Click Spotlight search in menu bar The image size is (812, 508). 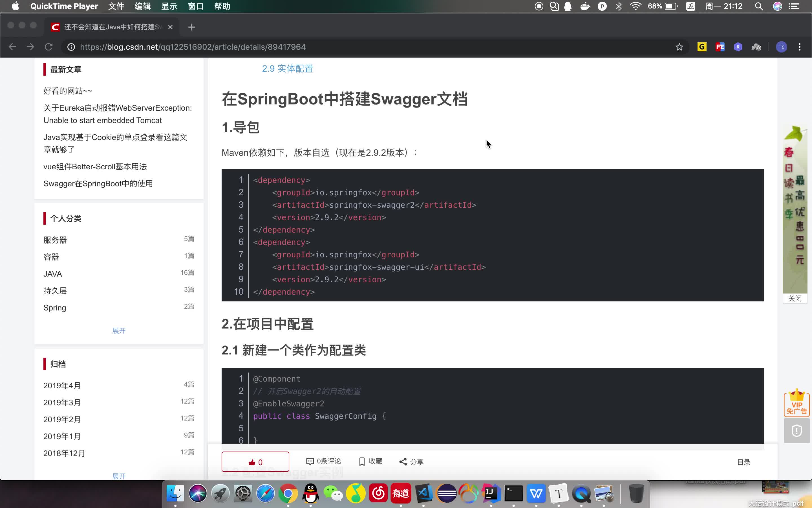759,6
